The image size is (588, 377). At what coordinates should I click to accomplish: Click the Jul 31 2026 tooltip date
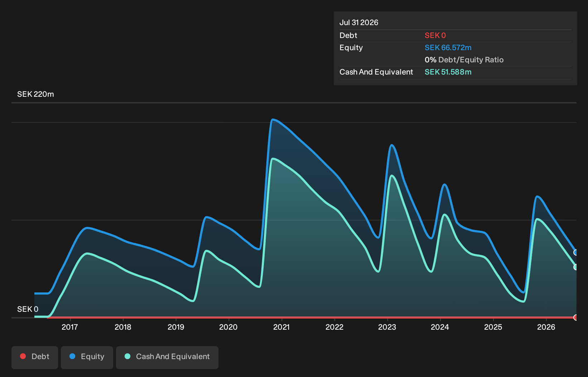(359, 23)
